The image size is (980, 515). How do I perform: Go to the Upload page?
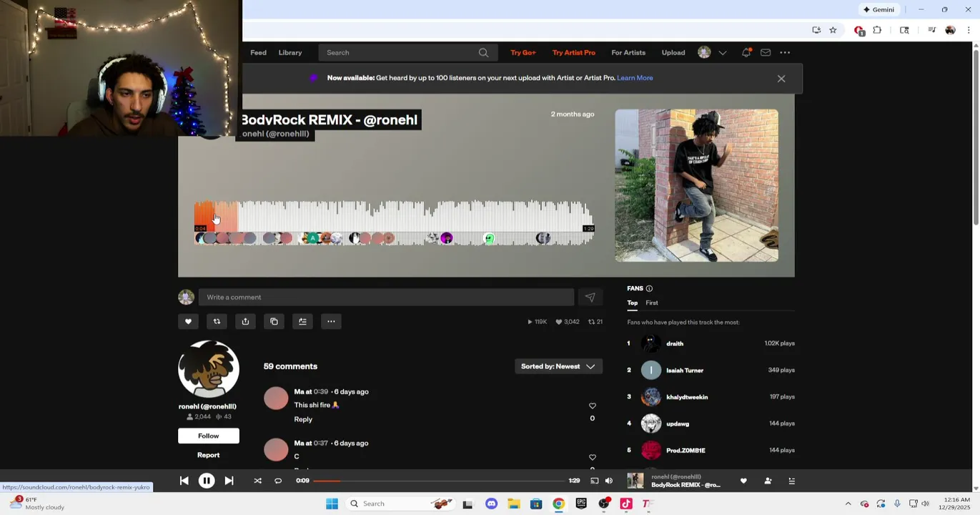point(673,52)
